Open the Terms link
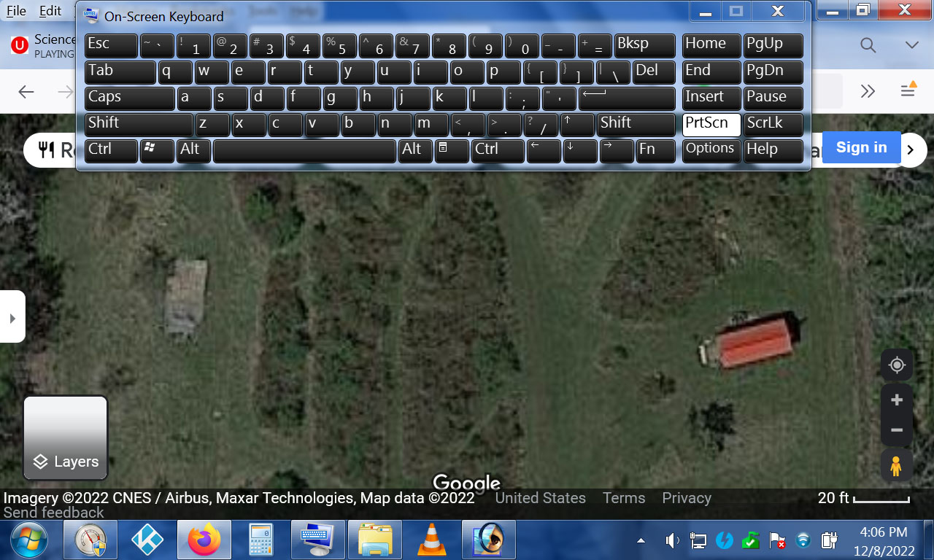 click(623, 498)
